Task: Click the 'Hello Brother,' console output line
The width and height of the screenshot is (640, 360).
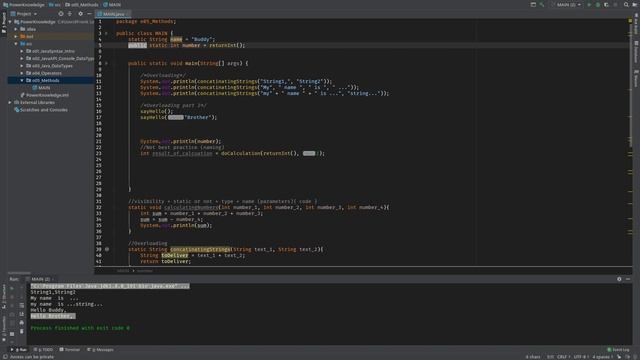Action: coord(53,316)
